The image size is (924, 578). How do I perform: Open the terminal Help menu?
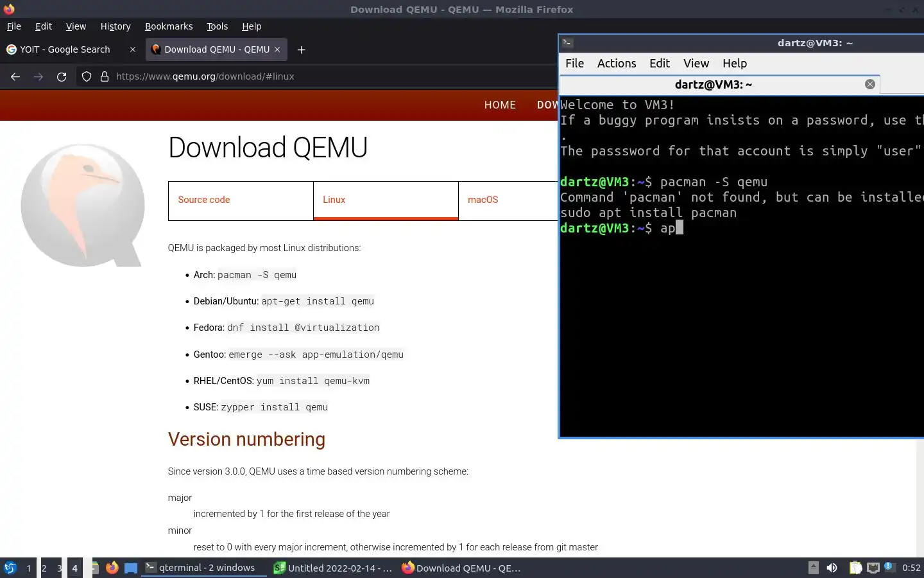[735, 63]
